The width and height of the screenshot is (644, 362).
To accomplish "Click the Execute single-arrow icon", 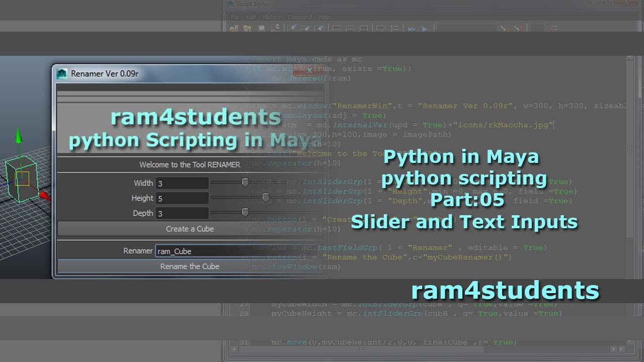I will click(425, 29).
